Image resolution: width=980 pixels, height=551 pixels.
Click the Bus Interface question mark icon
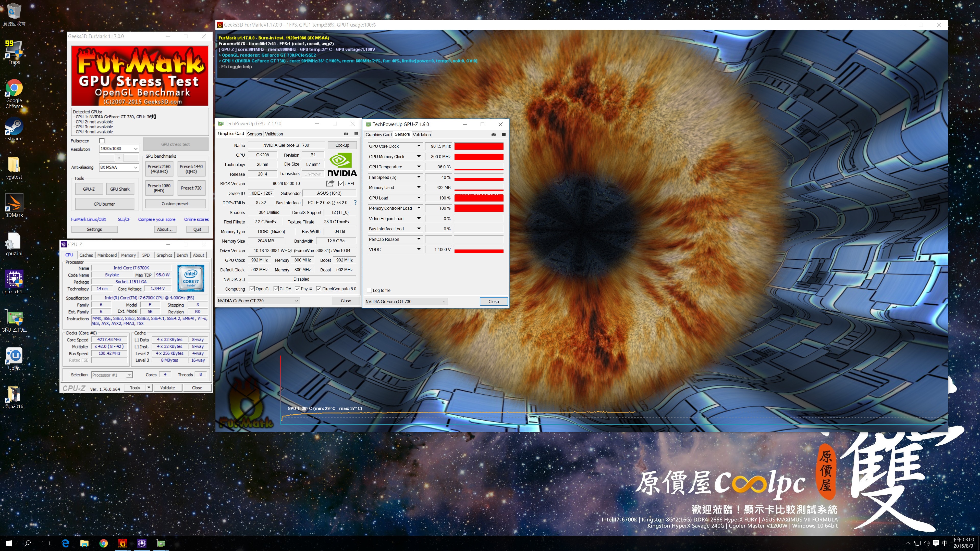(355, 203)
